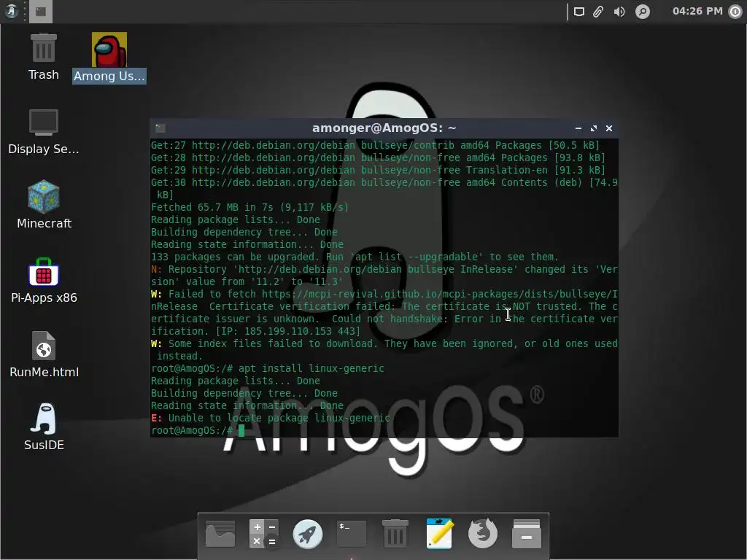Open Display Settings desktop shortcut
Viewport: 747px width, 560px height.
tap(43, 132)
